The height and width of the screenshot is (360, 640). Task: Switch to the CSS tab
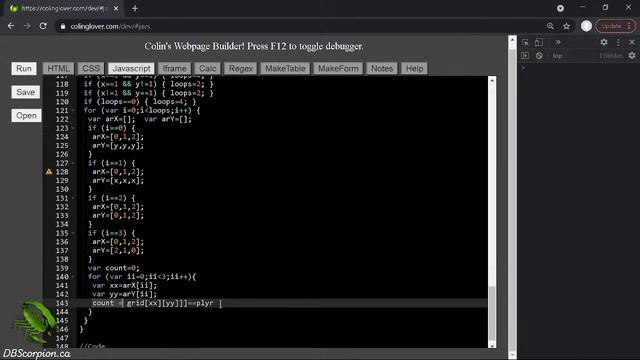91,69
